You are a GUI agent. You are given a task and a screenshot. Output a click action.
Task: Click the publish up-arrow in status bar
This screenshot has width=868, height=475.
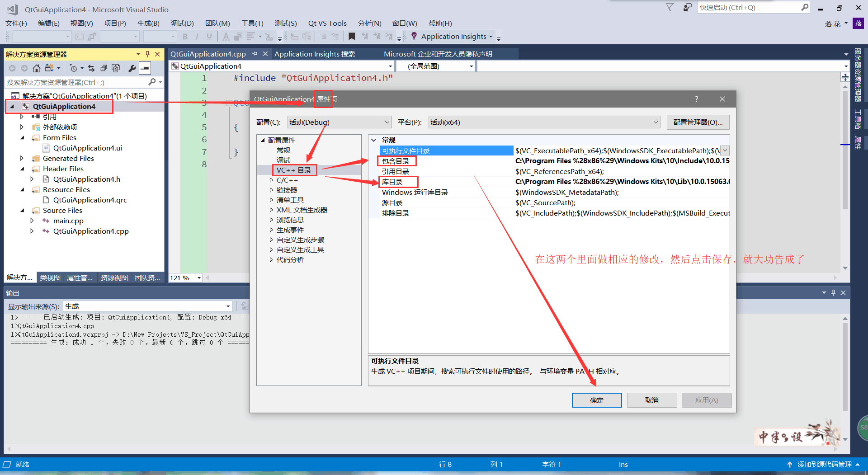789,464
